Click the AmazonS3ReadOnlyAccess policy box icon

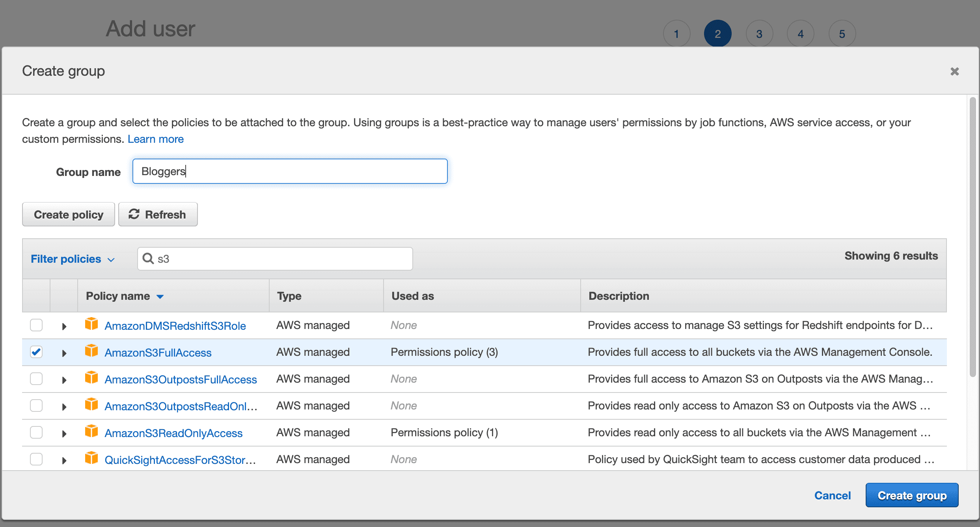(91, 432)
